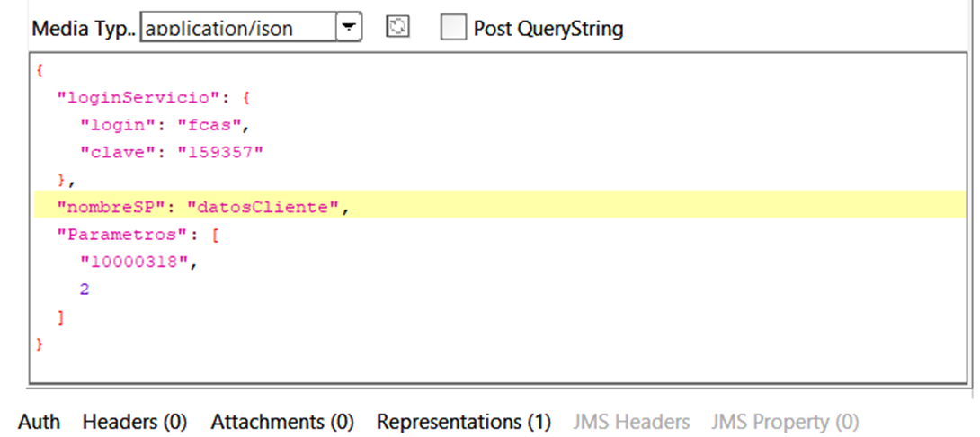Click the closing square bracket of Parametros

click(x=60, y=317)
